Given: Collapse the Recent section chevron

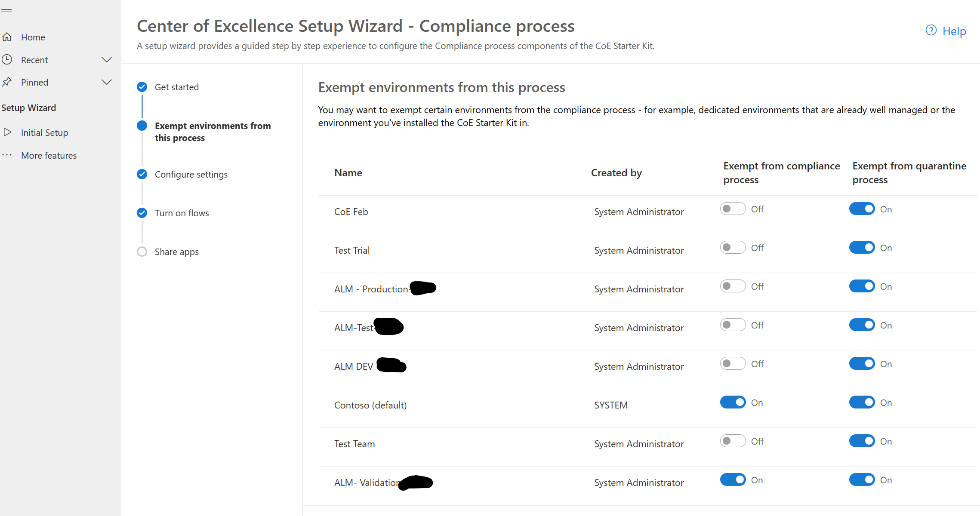Looking at the screenshot, I should click(107, 59).
